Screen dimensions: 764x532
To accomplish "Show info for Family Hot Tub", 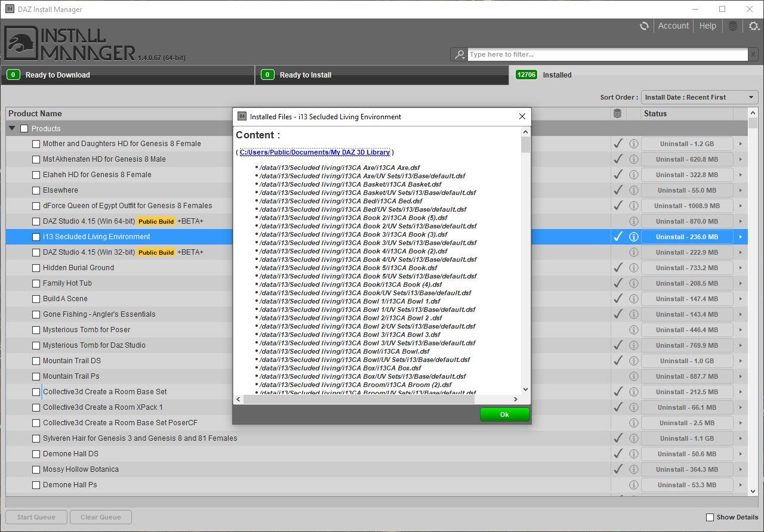I will tap(634, 283).
